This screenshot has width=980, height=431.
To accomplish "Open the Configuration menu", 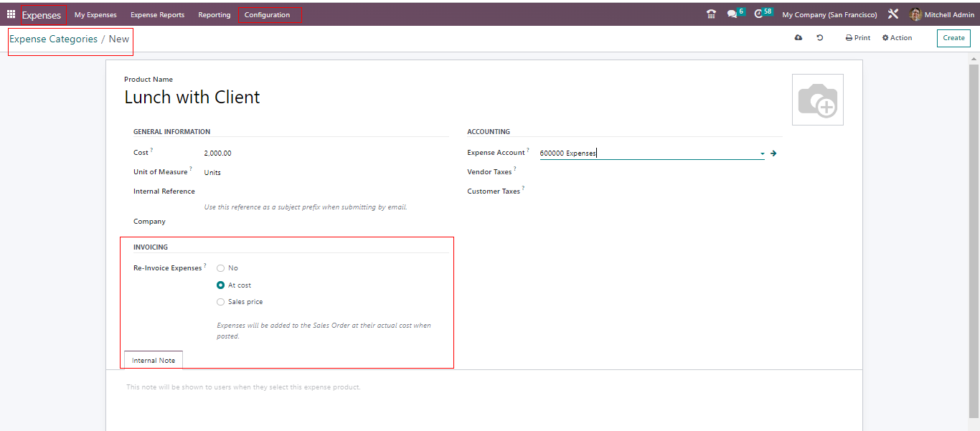I will click(x=267, y=15).
